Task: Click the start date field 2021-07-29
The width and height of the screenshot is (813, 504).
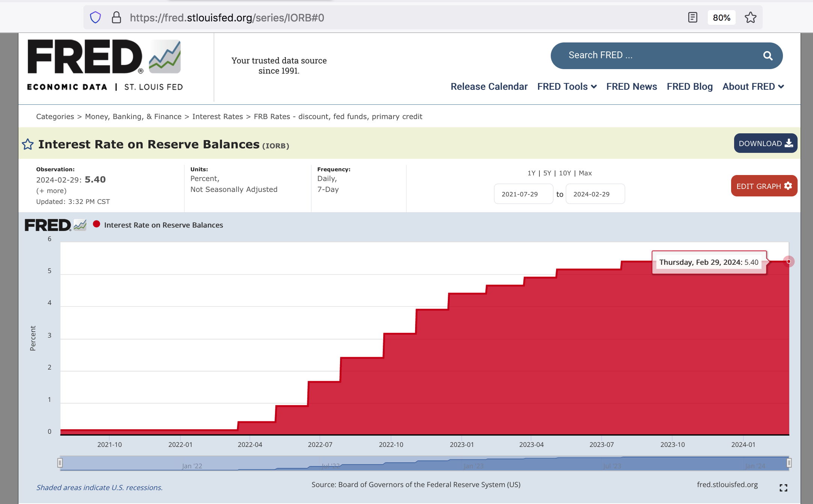Action: tap(523, 194)
